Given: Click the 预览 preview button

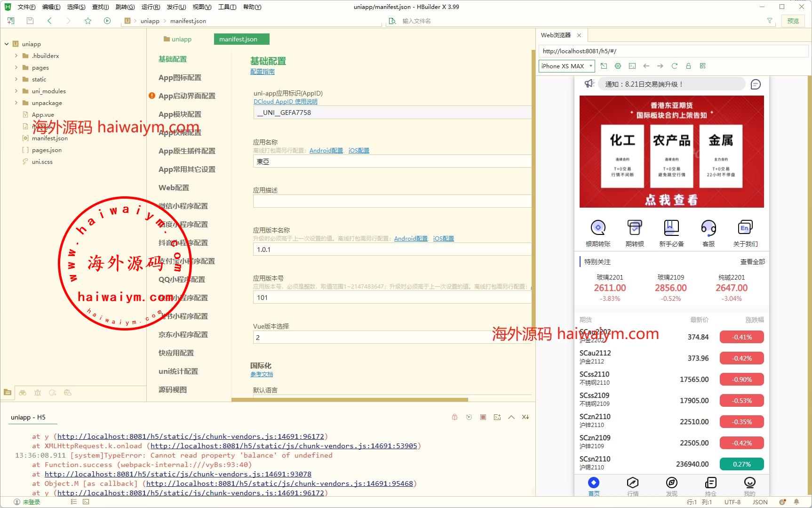Looking at the screenshot, I should point(793,21).
